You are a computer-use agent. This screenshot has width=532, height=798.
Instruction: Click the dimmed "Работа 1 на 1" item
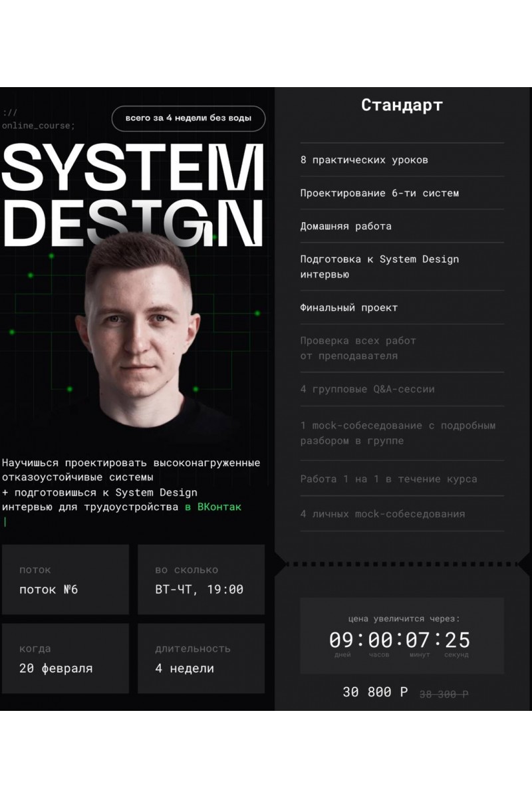388,479
